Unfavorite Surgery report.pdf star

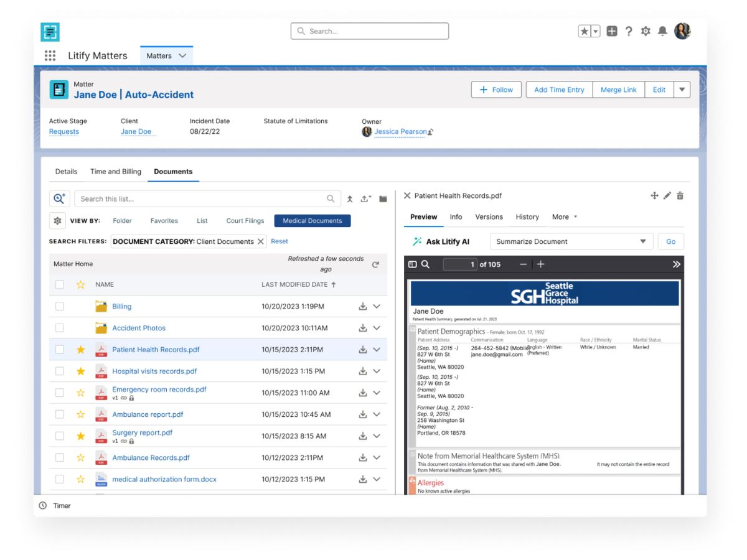click(80, 436)
